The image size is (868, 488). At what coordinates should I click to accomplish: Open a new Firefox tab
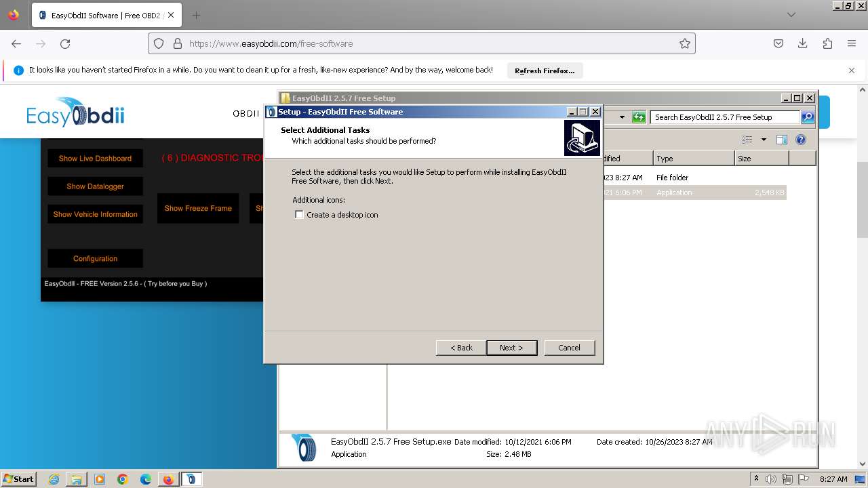tap(196, 15)
